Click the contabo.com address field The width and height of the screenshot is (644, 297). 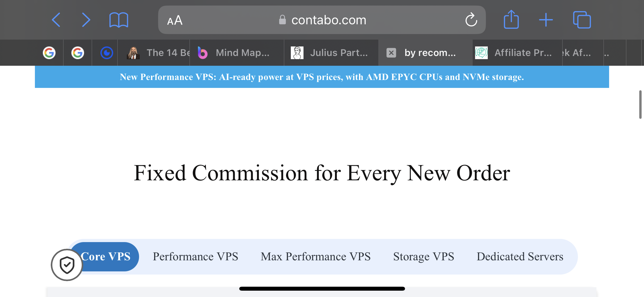[x=322, y=20]
